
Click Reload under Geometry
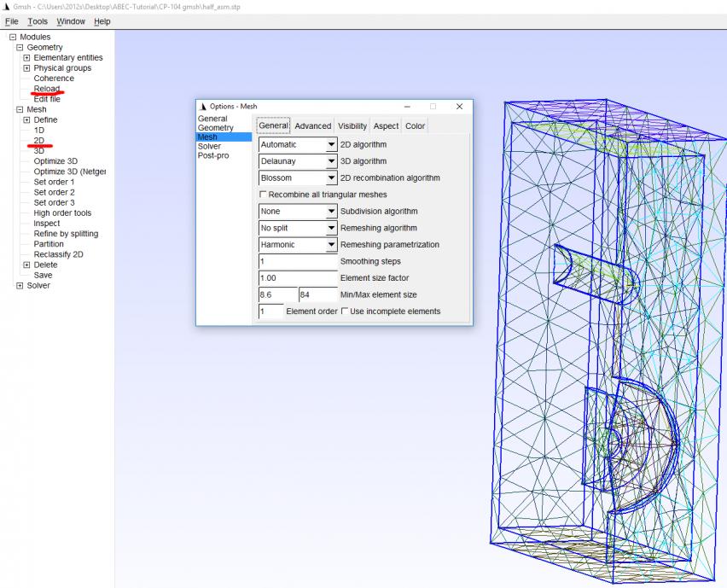click(x=47, y=89)
